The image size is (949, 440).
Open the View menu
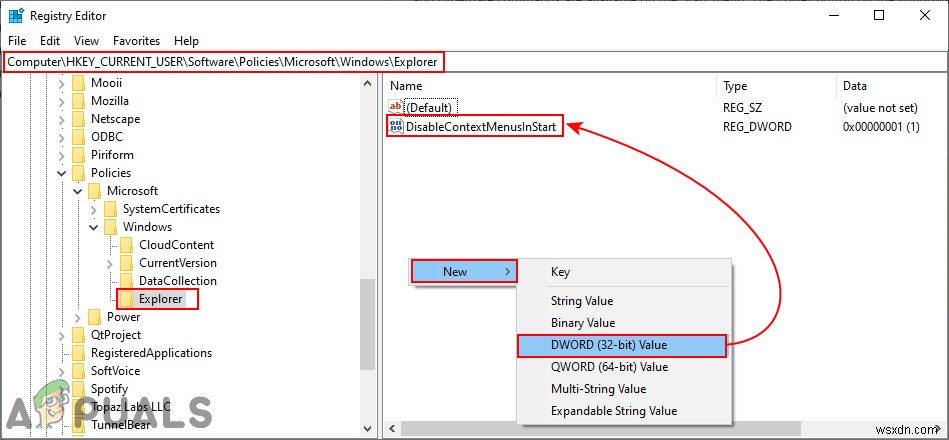tap(87, 41)
